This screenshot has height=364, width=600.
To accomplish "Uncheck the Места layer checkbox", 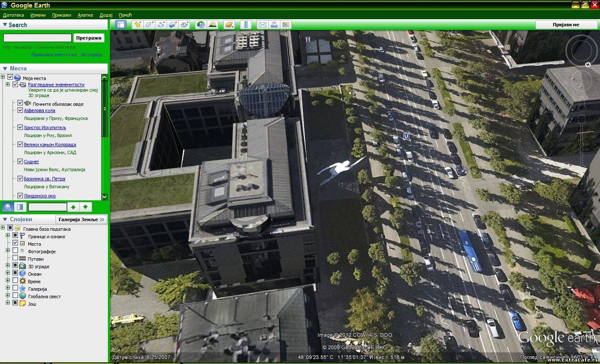I will click(15, 243).
